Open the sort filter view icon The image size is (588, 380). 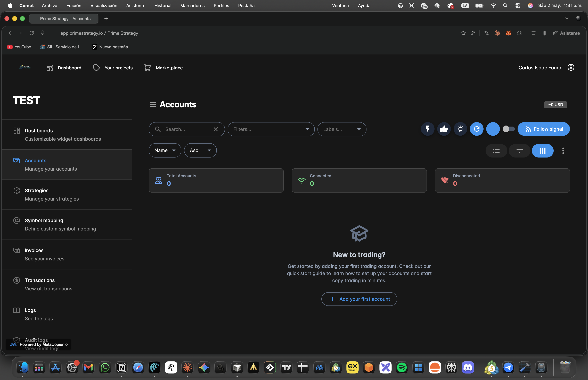coord(519,151)
